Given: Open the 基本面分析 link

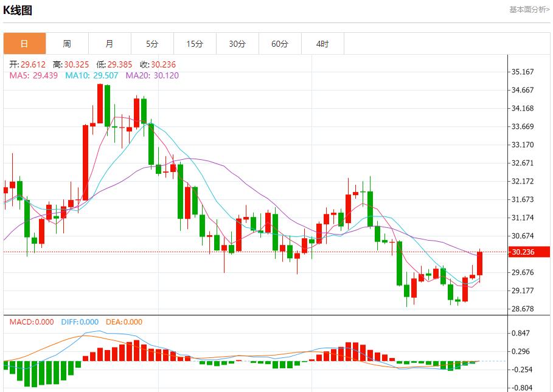Looking at the screenshot, I should 529,10.
